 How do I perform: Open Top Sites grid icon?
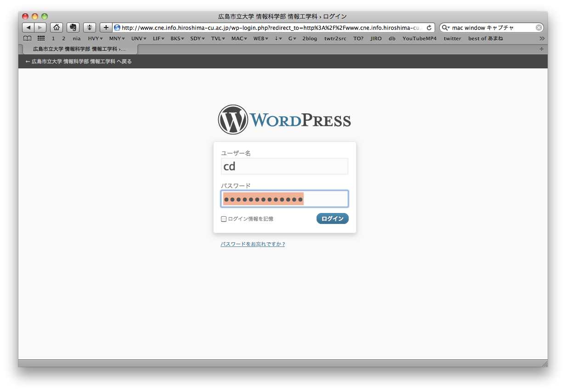tap(41, 39)
